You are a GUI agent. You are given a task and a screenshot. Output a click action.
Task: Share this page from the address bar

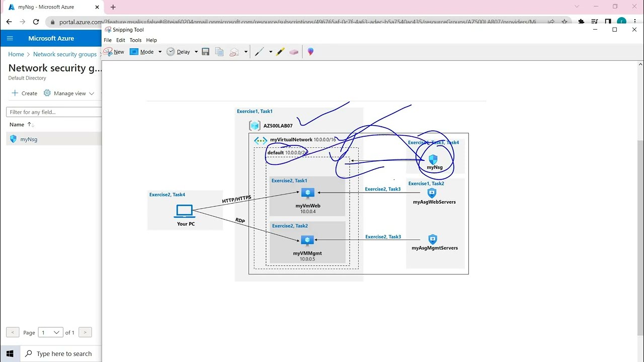(x=551, y=22)
